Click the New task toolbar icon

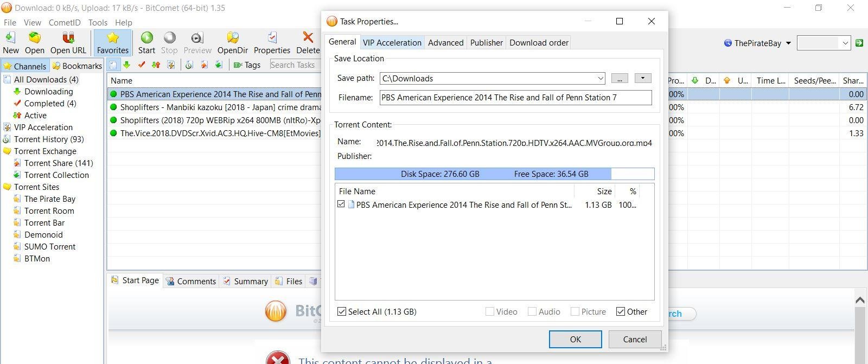pos(10,37)
